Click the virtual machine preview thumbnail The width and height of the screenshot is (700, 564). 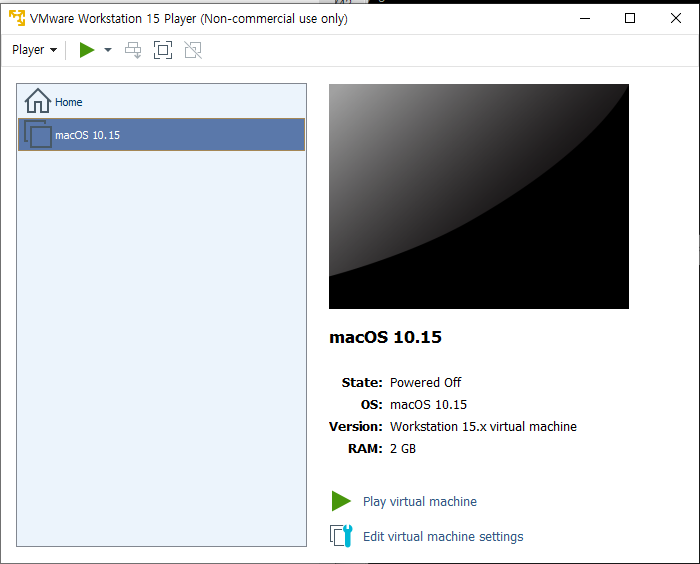coord(478,196)
